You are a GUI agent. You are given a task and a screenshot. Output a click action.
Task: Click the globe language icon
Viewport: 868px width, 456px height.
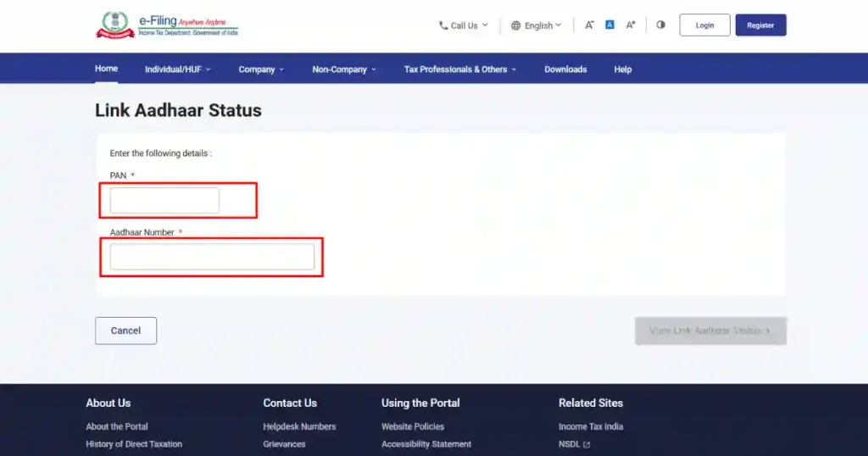[x=515, y=25]
